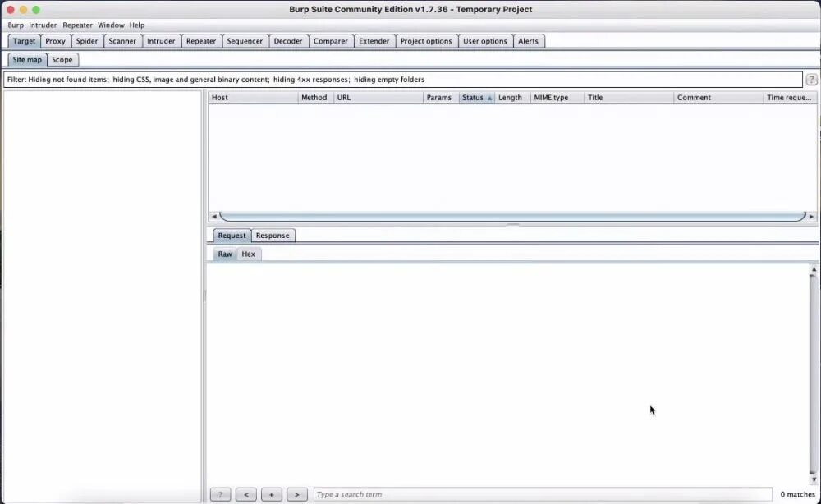Sort table by Length column

(x=512, y=98)
